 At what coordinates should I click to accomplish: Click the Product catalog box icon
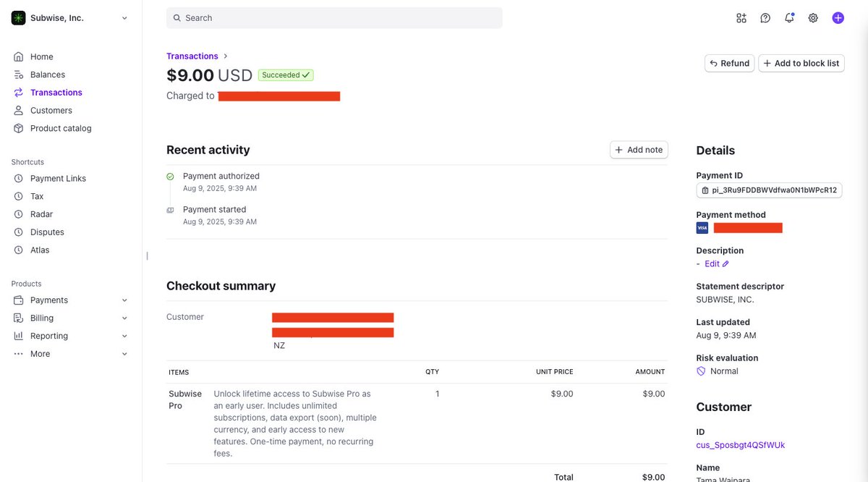[19, 128]
